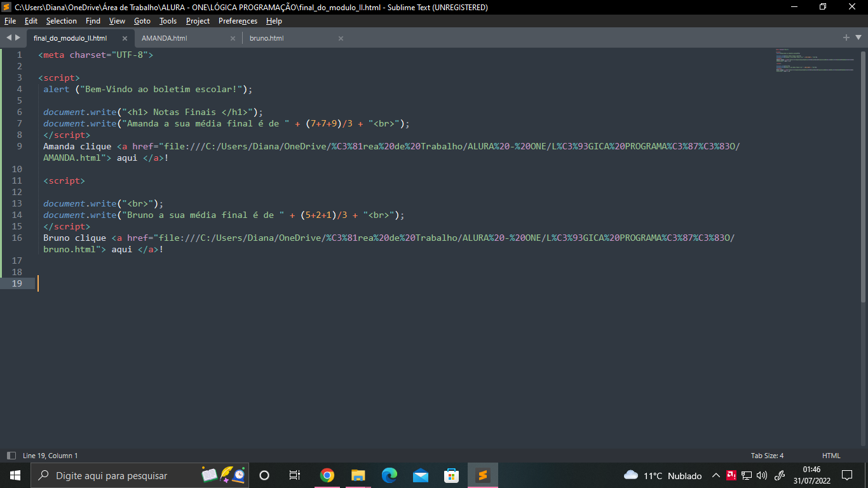Screen dimensions: 868x488
Task: Go to previous tab with left arrow
Action: 8,37
